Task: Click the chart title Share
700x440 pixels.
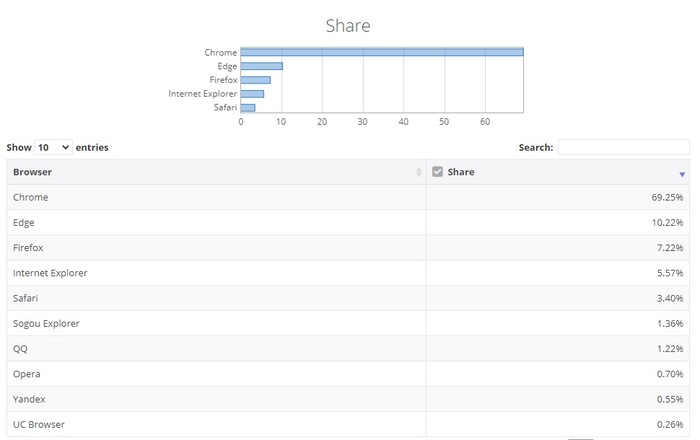Action: tap(348, 26)
